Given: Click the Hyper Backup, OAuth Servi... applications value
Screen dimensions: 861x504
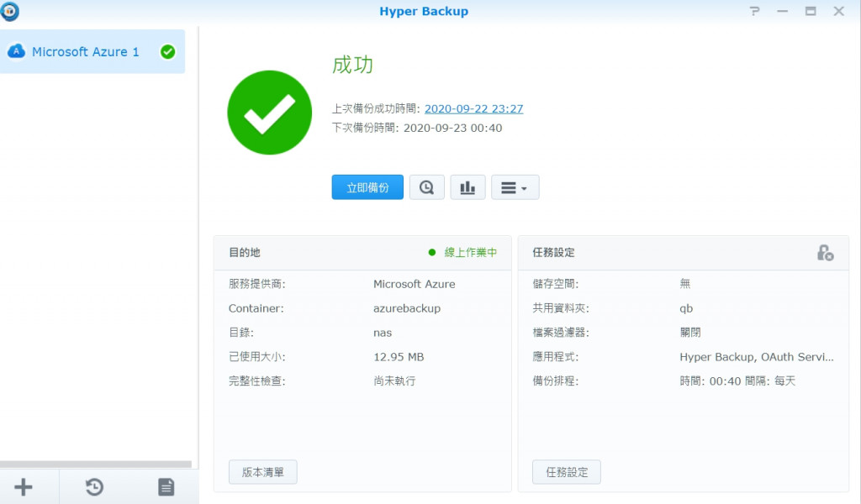Looking at the screenshot, I should pos(757,357).
